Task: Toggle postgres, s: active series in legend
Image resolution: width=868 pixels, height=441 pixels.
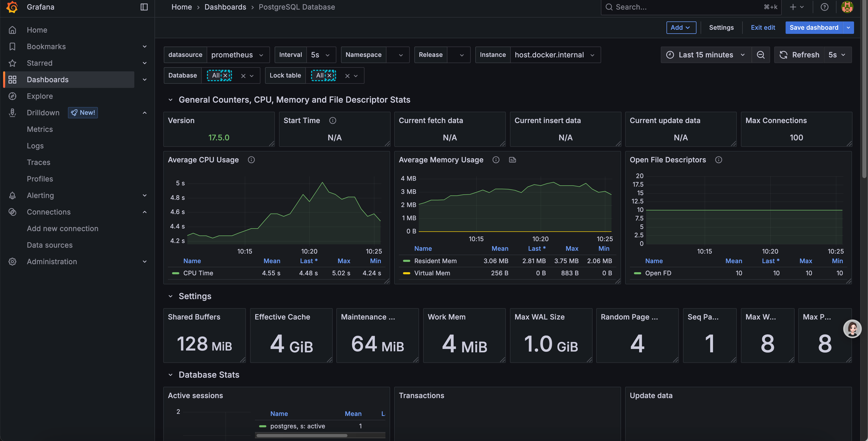Action: (297, 426)
